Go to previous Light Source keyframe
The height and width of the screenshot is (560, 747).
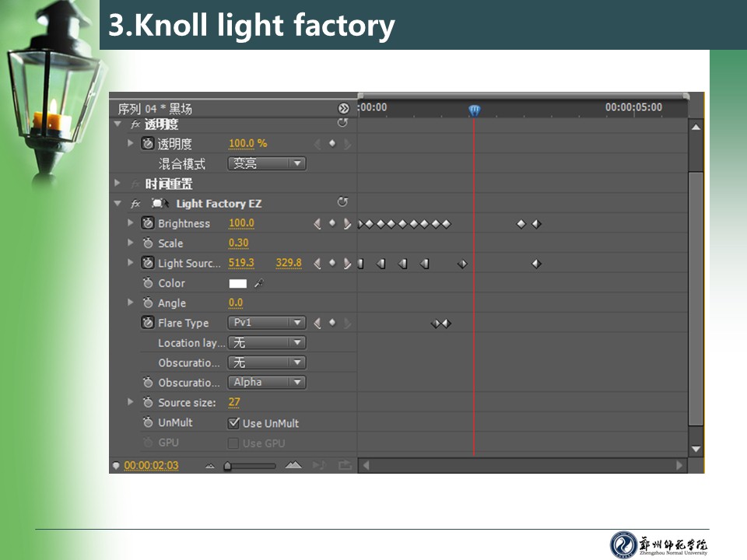point(317,264)
